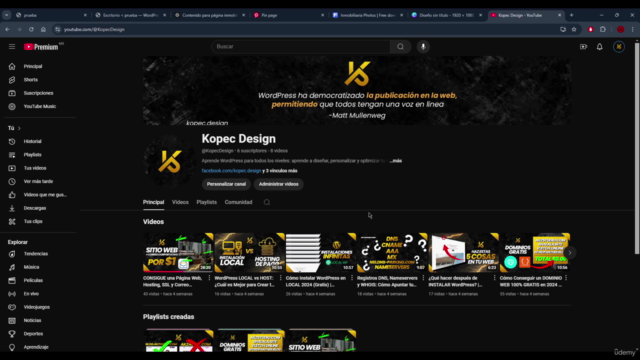
Task: Open browser home button
Action: click(x=43, y=29)
